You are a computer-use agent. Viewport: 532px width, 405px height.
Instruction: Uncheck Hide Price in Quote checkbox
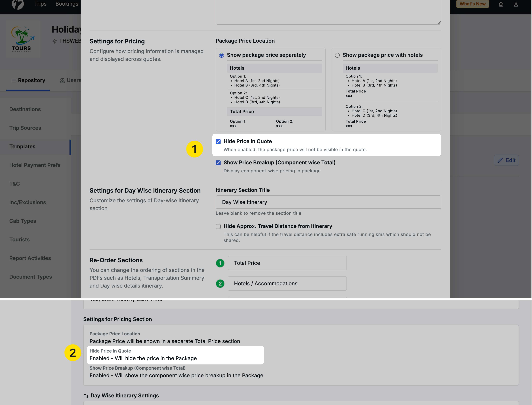[218, 141]
